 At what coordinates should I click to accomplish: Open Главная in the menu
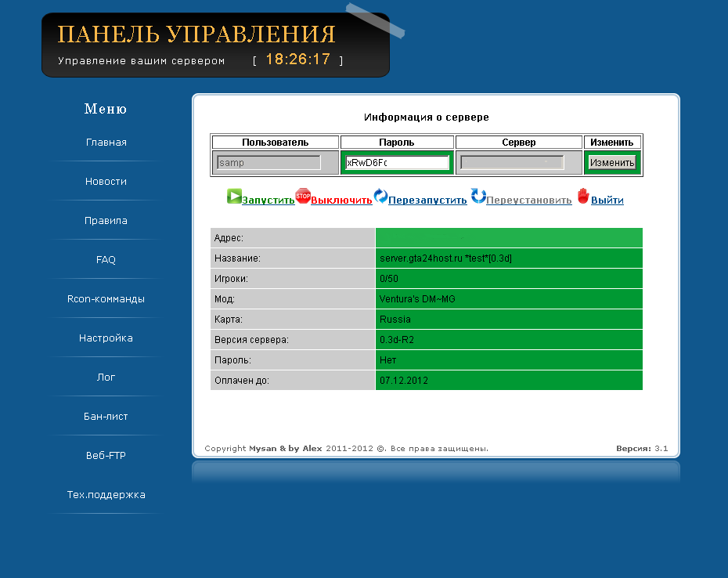106,143
